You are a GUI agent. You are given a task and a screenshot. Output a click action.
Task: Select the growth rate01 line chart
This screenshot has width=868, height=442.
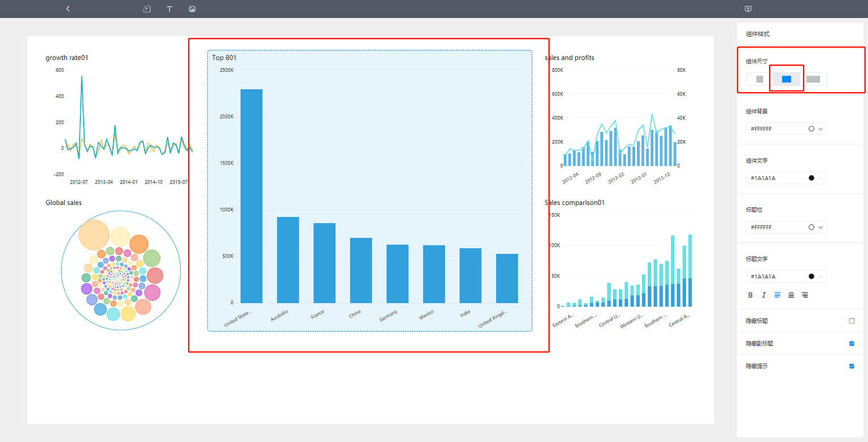[x=120, y=121]
